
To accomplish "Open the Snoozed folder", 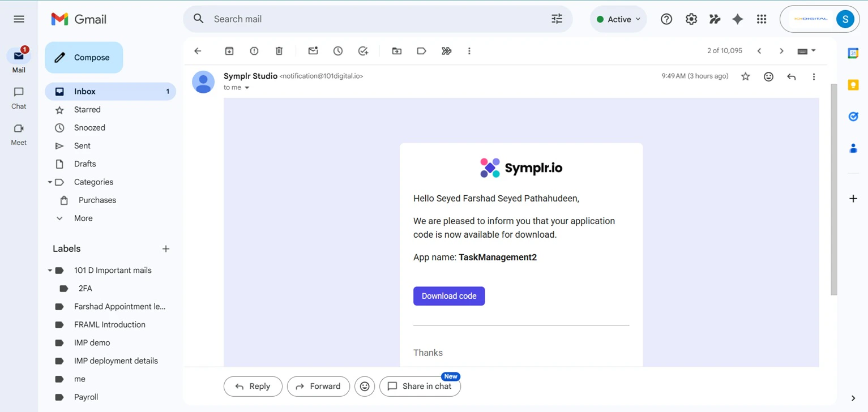I will pos(110,128).
